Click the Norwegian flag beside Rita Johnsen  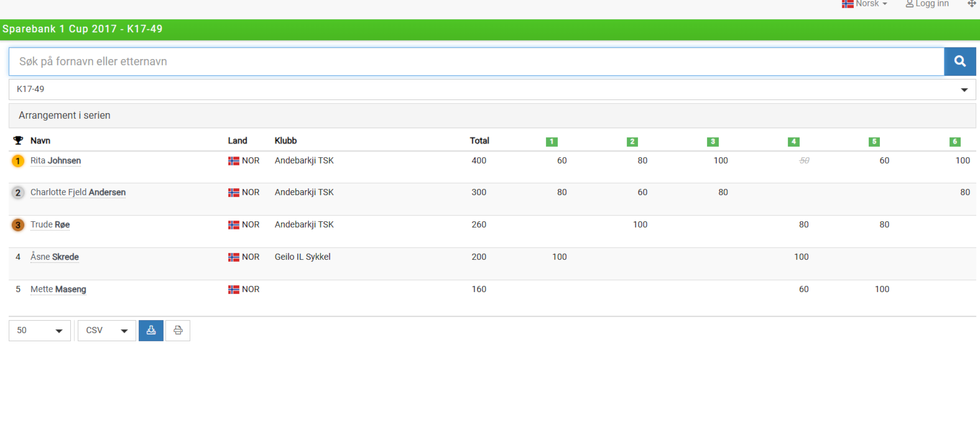coord(234,161)
